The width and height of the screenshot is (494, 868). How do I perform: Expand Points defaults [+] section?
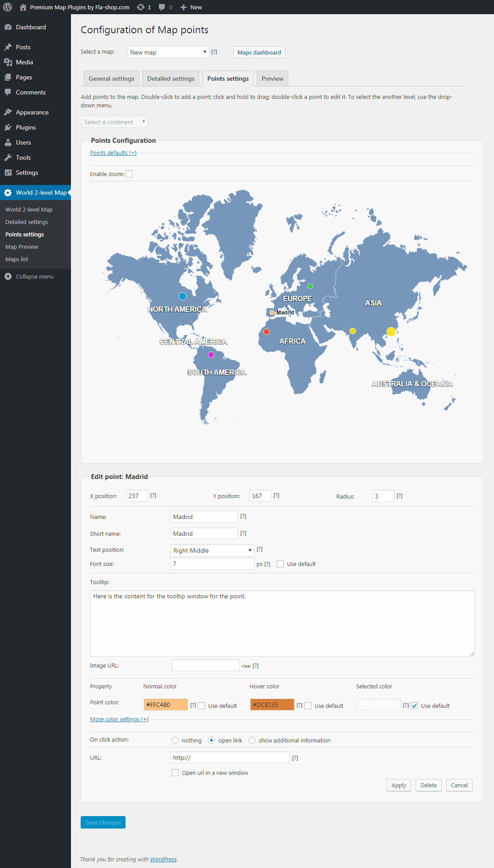click(113, 153)
